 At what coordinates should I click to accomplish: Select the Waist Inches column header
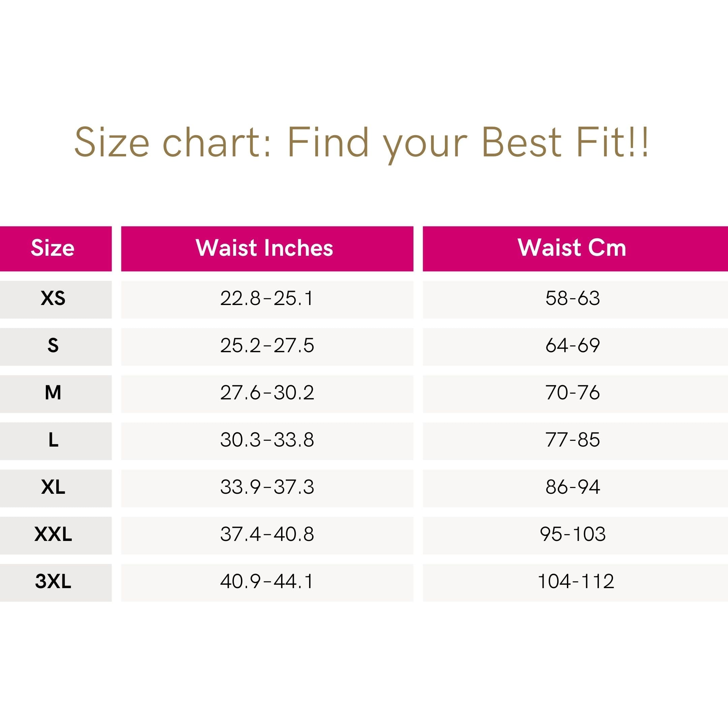pos(265,248)
